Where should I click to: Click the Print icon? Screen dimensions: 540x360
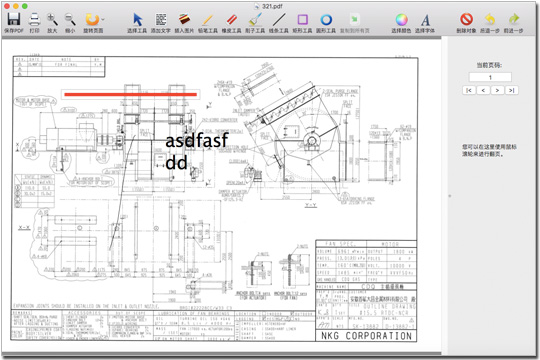coord(34,19)
